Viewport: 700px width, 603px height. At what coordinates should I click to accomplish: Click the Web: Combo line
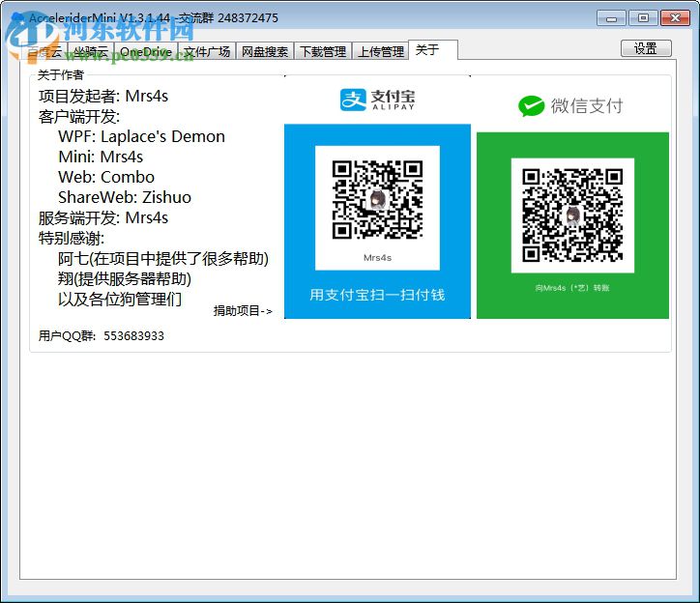(x=106, y=177)
